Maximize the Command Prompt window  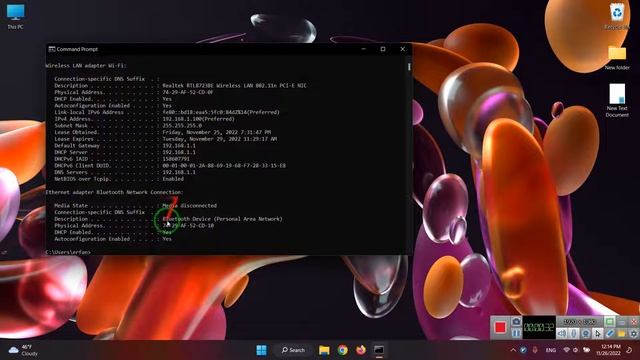[x=383, y=49]
